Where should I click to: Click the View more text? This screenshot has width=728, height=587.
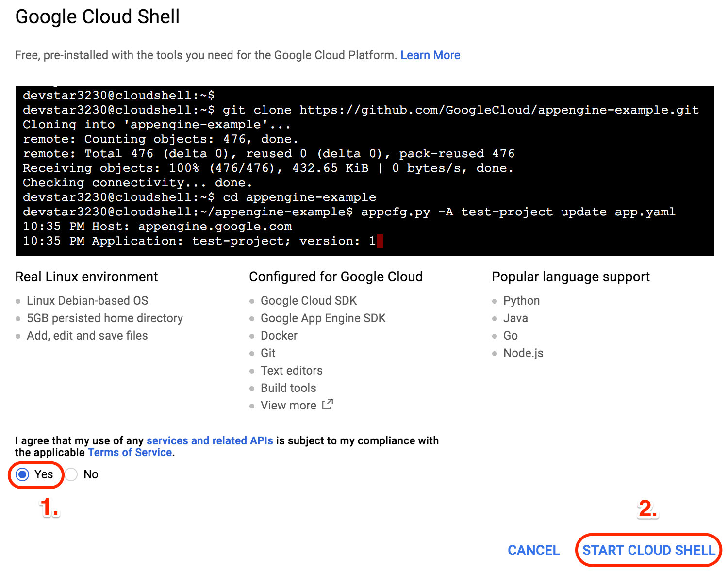pyautogui.click(x=288, y=406)
